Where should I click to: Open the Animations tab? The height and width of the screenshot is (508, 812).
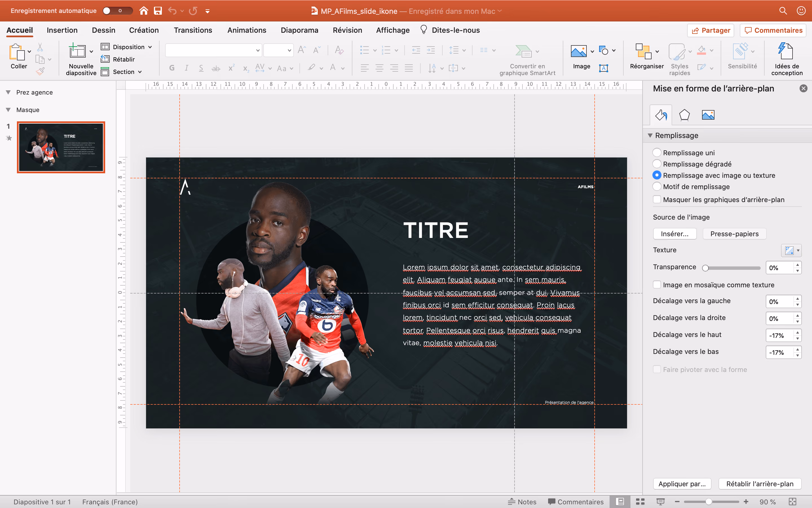coord(247,30)
